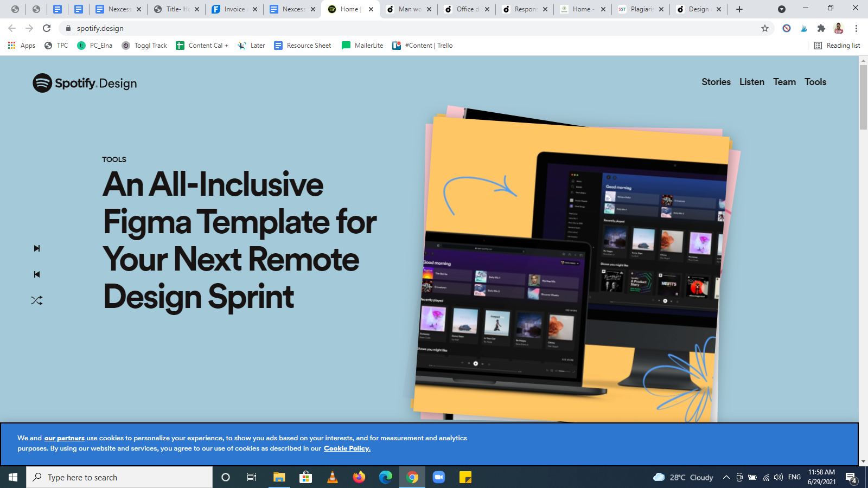868x488 pixels.
Task: Click the skip previous track icon
Action: [x=37, y=274]
